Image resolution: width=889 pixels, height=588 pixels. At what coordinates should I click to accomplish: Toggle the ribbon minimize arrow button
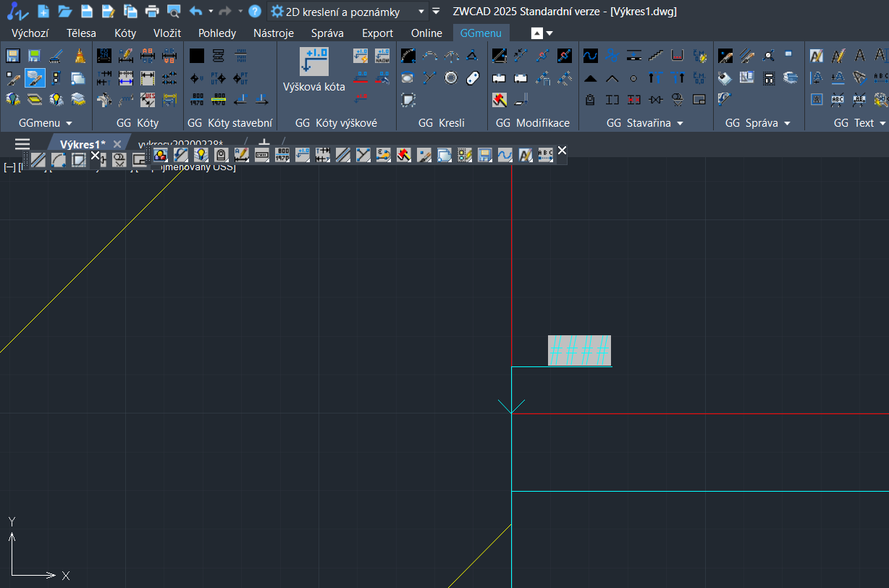[x=536, y=33]
